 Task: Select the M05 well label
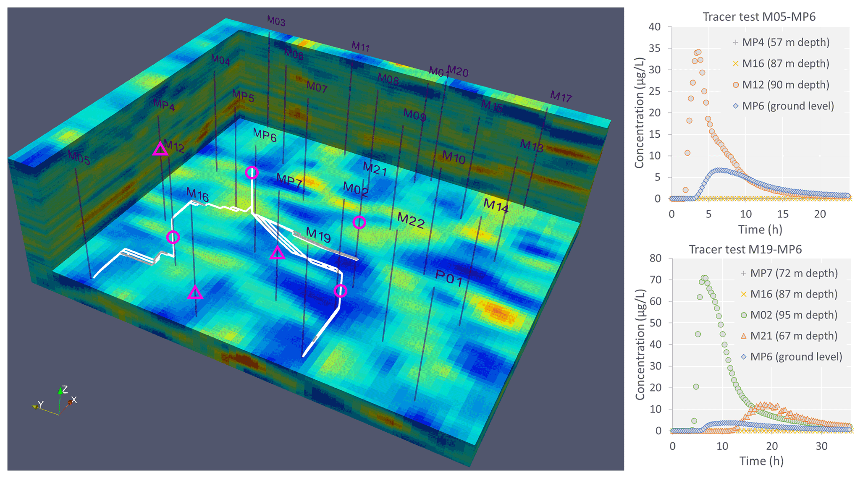pos(79,158)
